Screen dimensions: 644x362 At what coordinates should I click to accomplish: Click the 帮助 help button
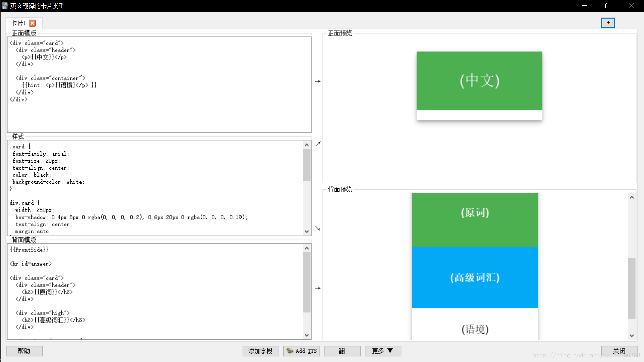[24, 351]
